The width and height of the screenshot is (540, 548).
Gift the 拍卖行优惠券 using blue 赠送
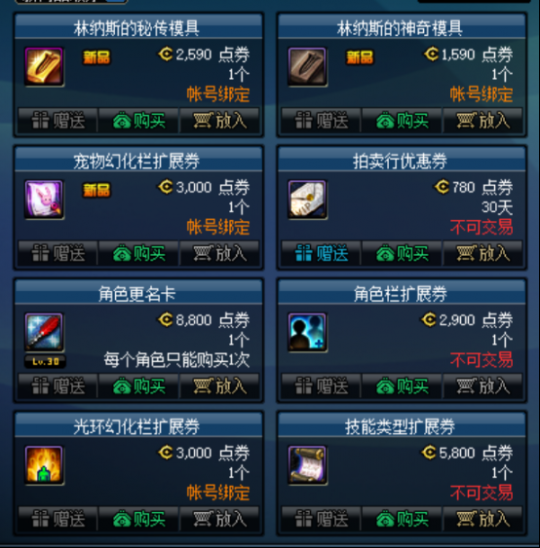(x=321, y=253)
